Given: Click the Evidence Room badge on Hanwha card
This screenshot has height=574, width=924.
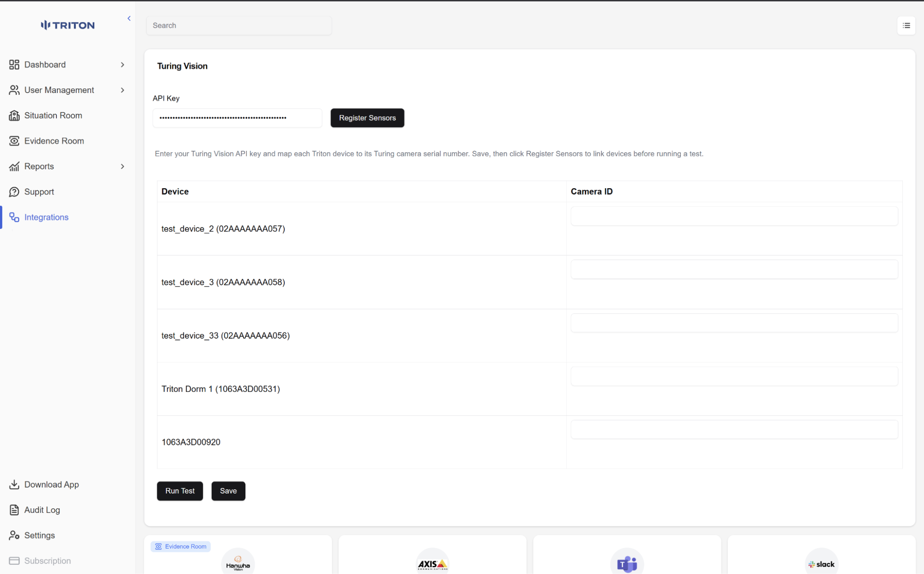Looking at the screenshot, I should click(x=181, y=546).
